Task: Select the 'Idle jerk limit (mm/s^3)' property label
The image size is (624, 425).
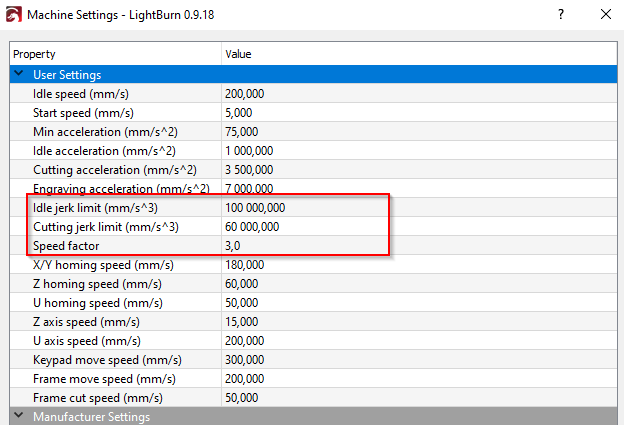Action: tap(96, 208)
